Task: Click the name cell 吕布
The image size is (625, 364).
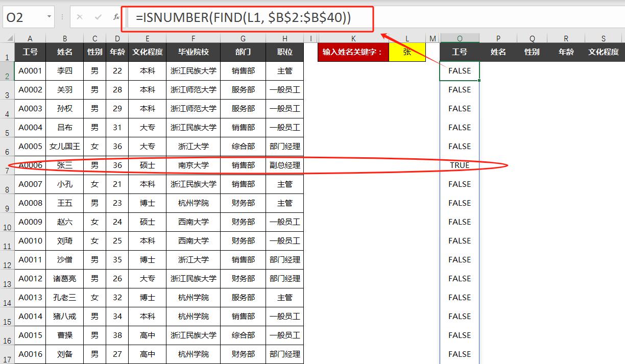Action: coord(65,128)
